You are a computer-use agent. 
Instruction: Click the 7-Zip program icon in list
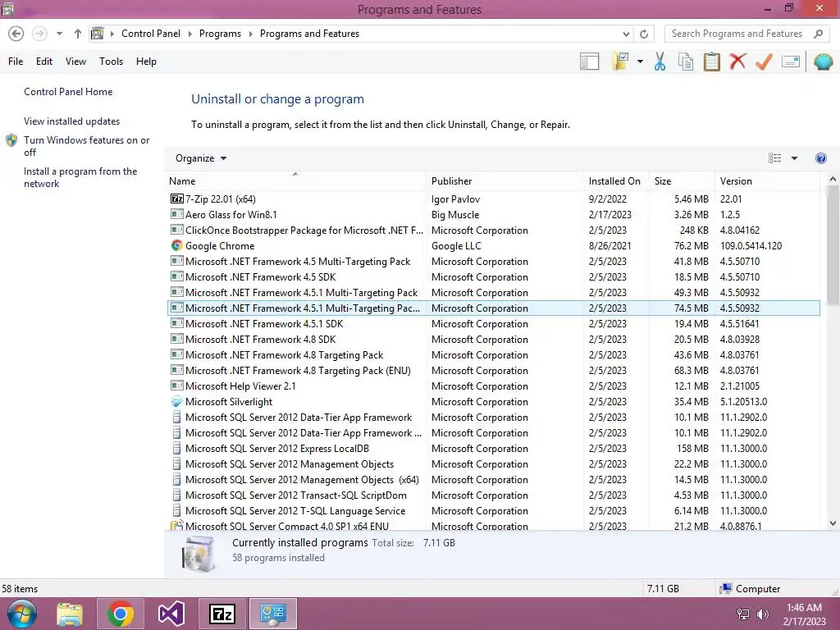pyautogui.click(x=176, y=199)
